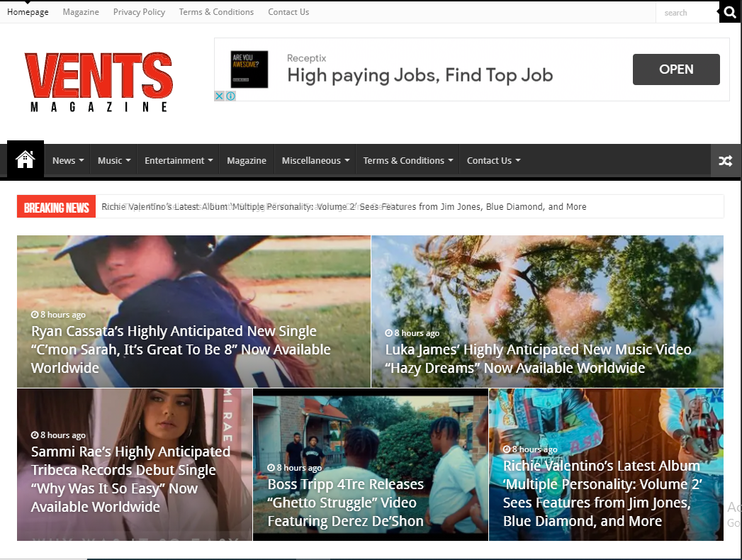Expand the Entertainment dropdown menu
Image resolution: width=742 pixels, height=560 pixels.
click(x=178, y=161)
